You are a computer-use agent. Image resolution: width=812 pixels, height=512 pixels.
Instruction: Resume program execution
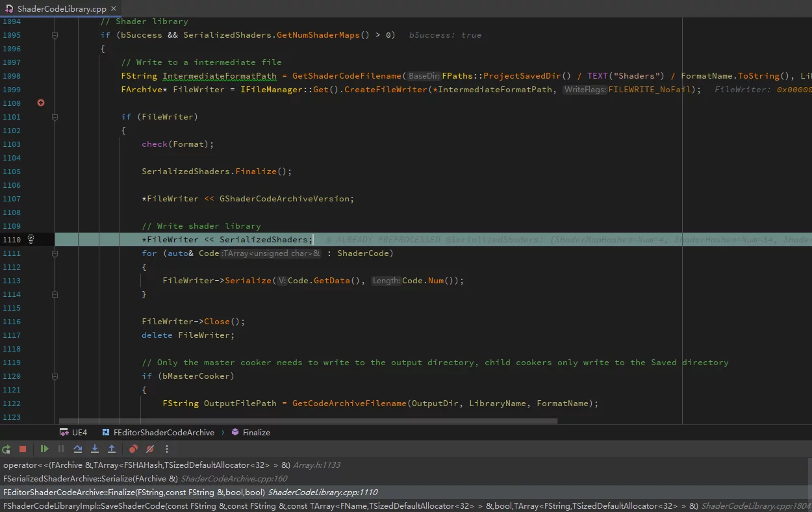click(x=44, y=449)
